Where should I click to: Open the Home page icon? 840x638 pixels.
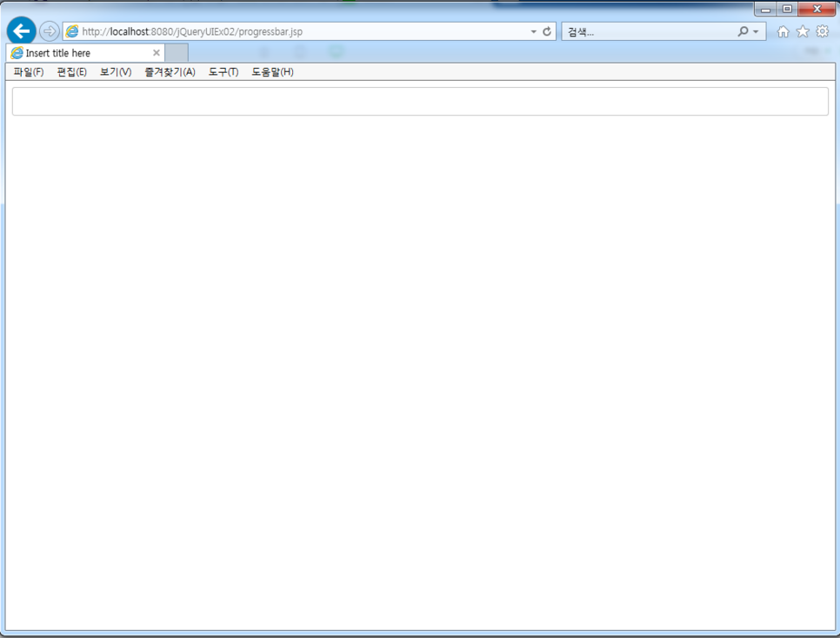[x=783, y=31]
